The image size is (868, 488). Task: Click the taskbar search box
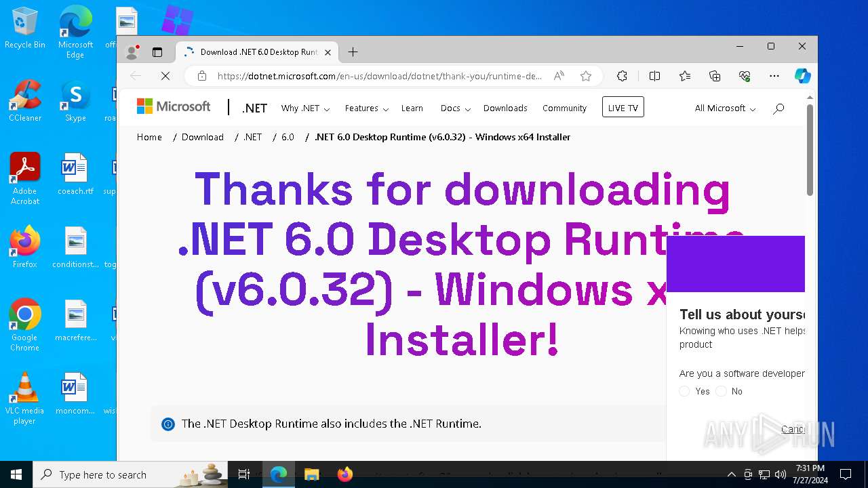coord(132,474)
